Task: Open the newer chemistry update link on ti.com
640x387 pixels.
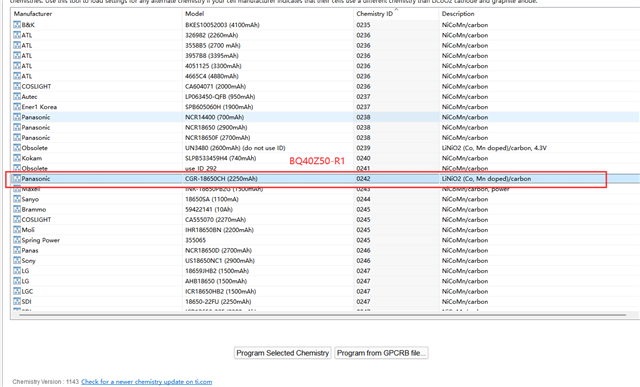Action: tap(147, 382)
